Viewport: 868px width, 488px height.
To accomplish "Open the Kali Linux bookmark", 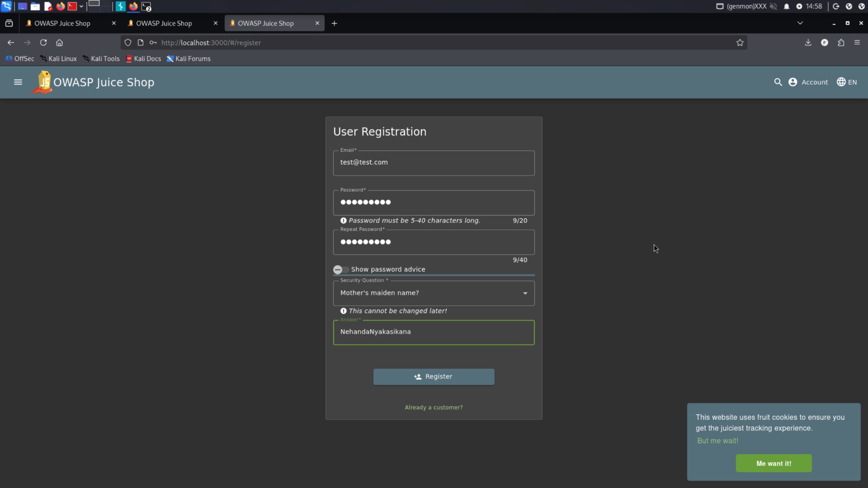I will [x=58, y=59].
